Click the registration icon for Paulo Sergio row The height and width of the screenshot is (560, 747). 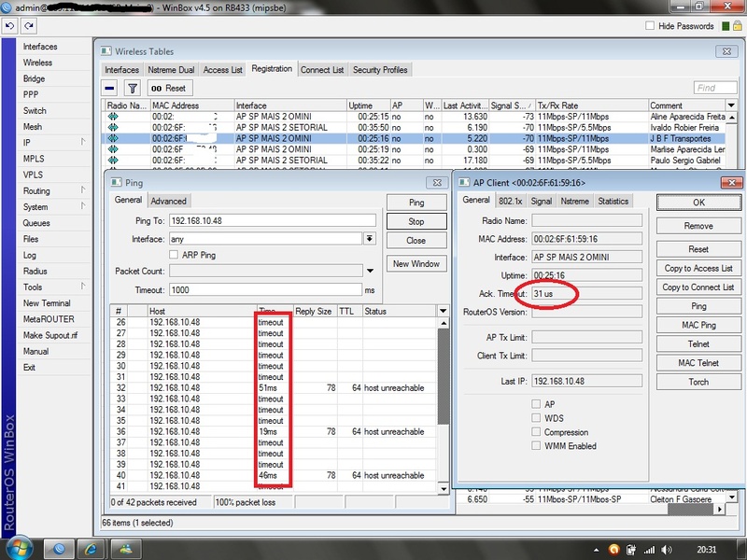coord(113,161)
